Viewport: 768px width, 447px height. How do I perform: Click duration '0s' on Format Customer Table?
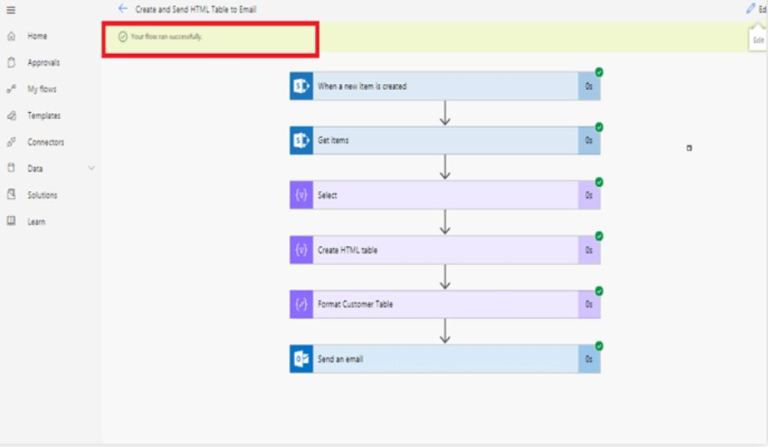(589, 305)
